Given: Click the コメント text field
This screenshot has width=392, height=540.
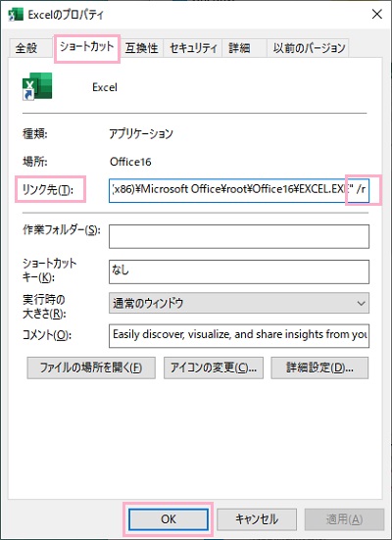Looking at the screenshot, I should 239,335.
